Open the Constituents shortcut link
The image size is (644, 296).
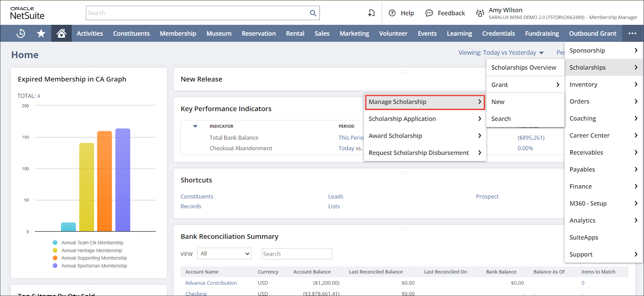(197, 197)
